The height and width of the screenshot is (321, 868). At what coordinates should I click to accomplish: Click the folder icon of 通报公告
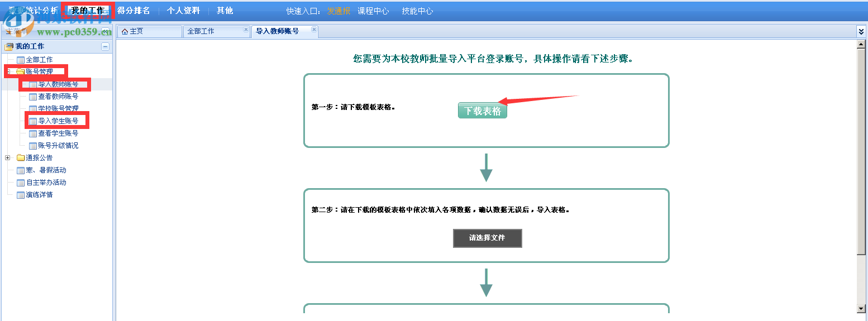pyautogui.click(x=21, y=158)
